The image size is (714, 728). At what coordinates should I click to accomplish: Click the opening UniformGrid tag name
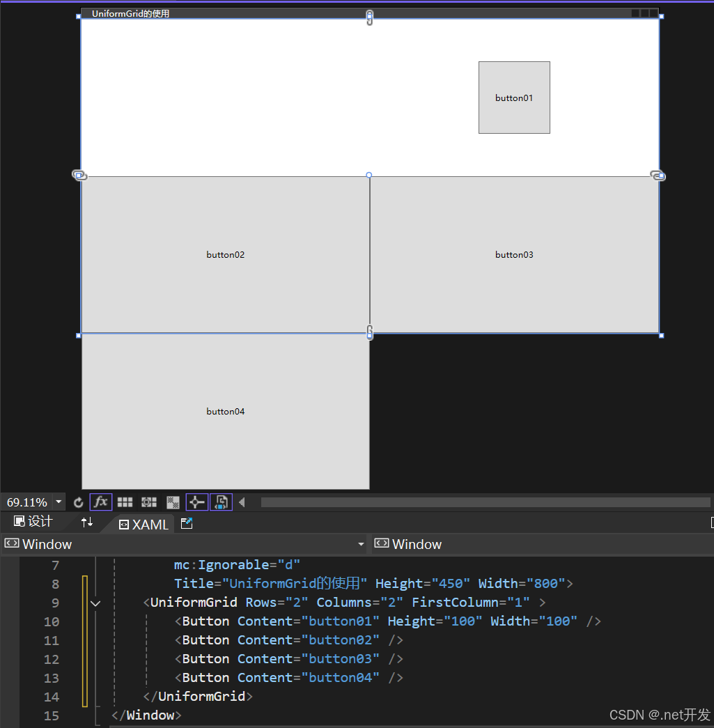pos(194,603)
